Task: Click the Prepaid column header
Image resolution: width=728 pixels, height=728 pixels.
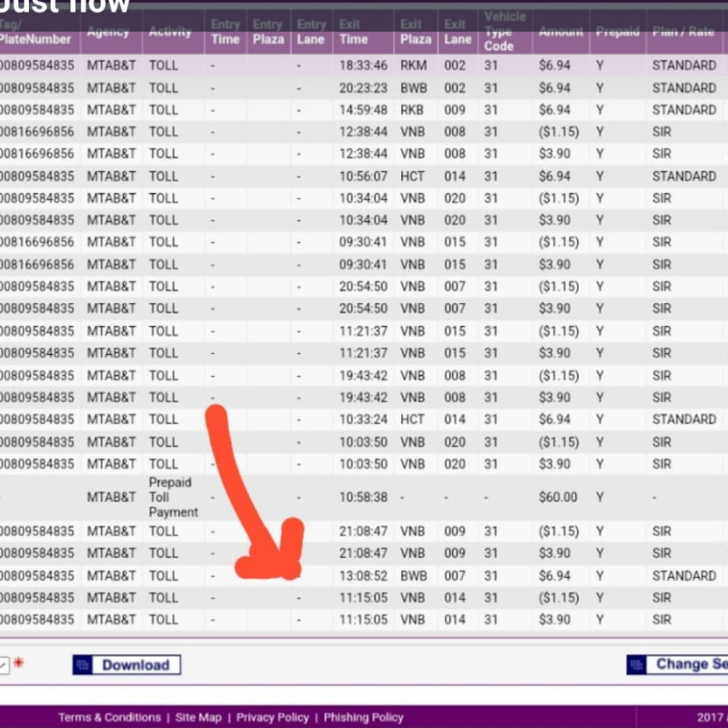Action: [618, 32]
